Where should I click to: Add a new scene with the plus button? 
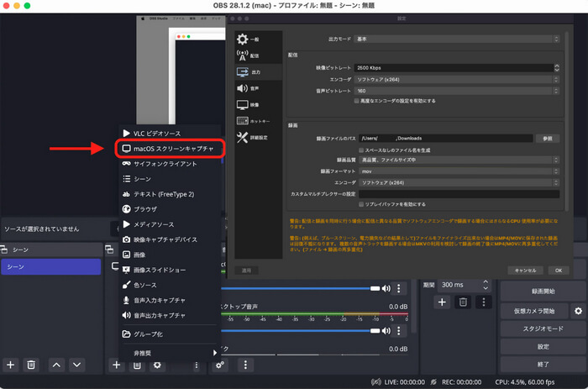pyautogui.click(x=10, y=365)
